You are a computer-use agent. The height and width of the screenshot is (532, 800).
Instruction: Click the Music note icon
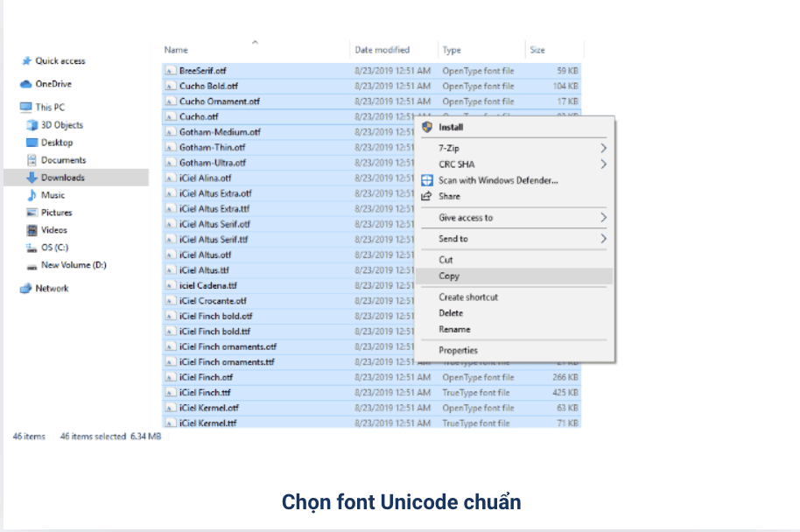(32, 195)
